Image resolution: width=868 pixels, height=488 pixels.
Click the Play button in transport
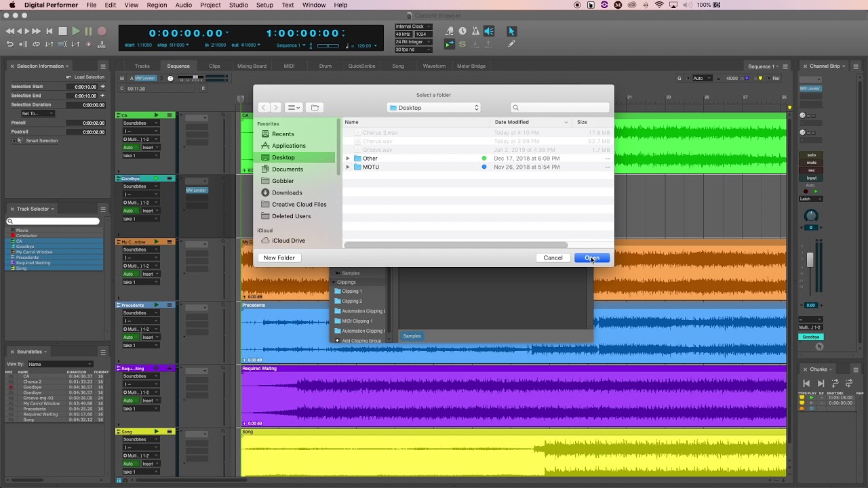coord(76,31)
